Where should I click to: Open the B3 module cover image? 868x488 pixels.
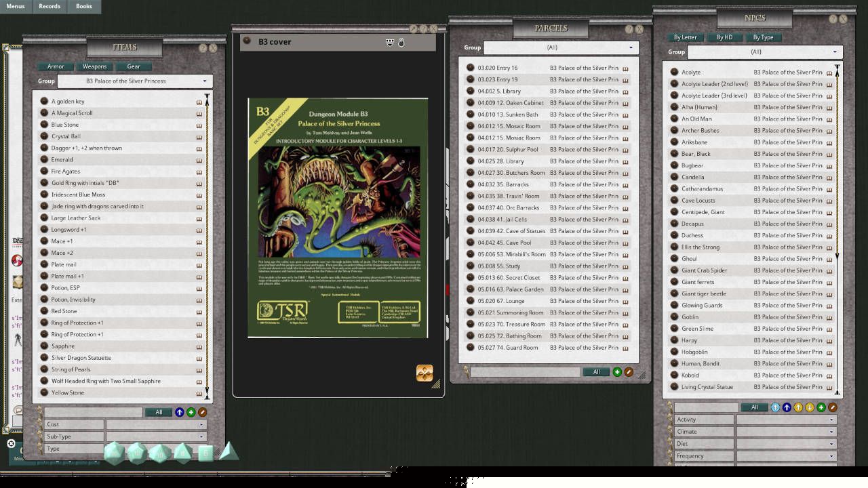[338, 218]
